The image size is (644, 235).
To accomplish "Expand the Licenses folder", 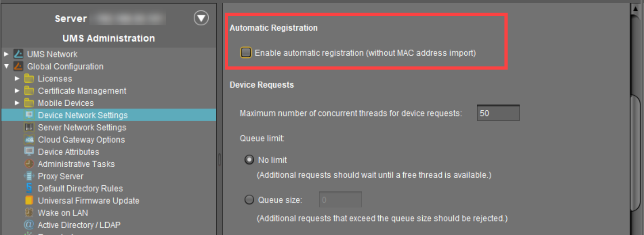I will coord(17,79).
